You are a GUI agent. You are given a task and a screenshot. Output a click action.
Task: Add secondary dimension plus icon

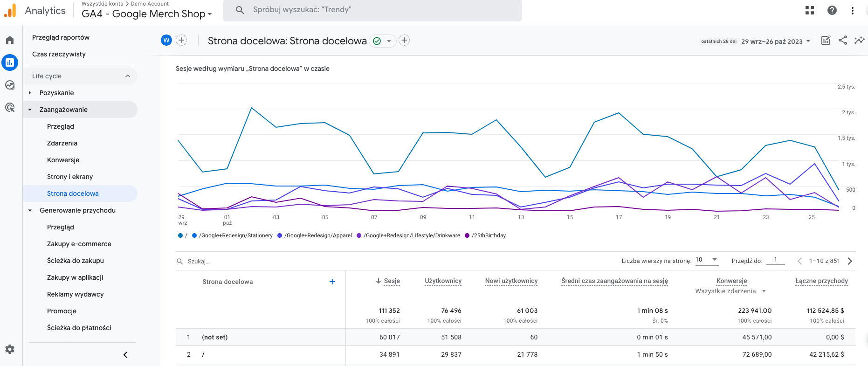pyautogui.click(x=332, y=282)
